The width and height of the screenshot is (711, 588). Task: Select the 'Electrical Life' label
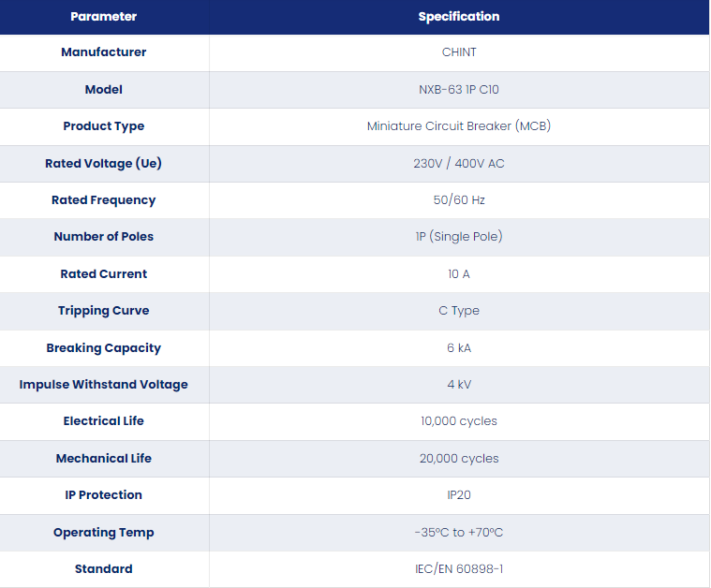click(103, 421)
